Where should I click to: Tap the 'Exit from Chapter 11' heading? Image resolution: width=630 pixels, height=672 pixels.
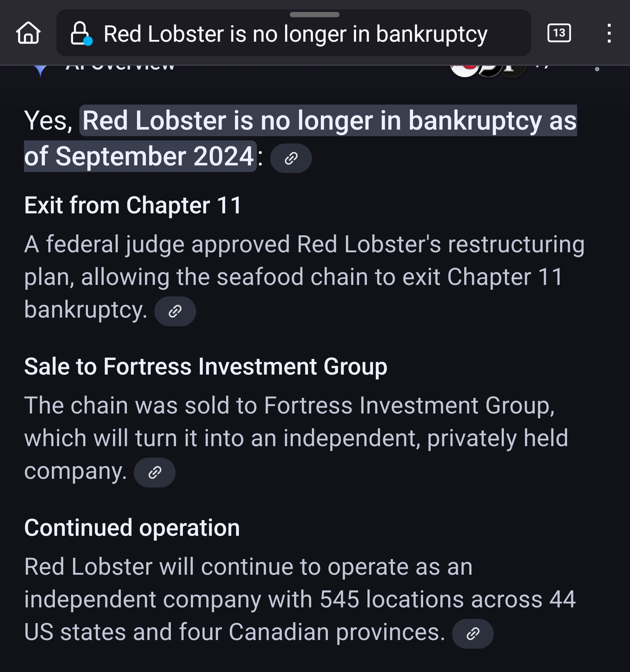point(132,205)
